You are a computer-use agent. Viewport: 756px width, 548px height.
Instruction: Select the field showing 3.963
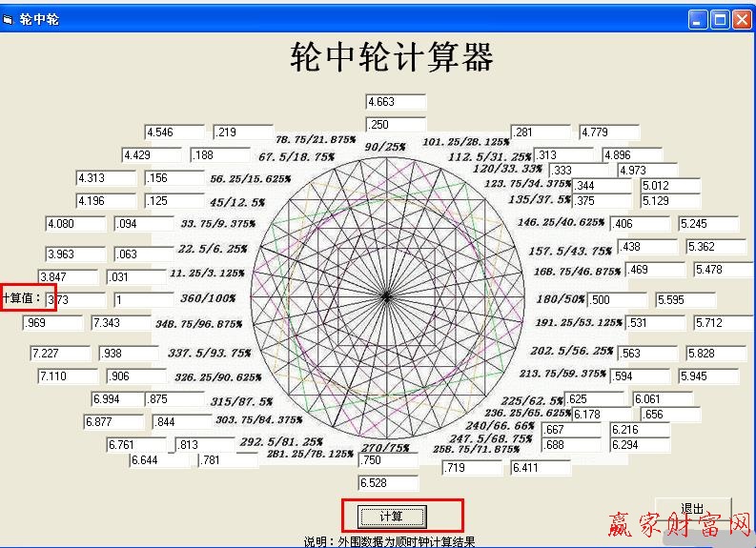point(75,254)
